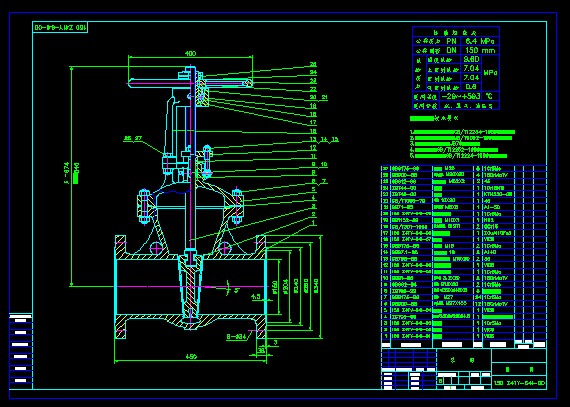Click the mirrored drawing number box top-left
Viewport: 570px width, 407px height.
[x=60, y=27]
